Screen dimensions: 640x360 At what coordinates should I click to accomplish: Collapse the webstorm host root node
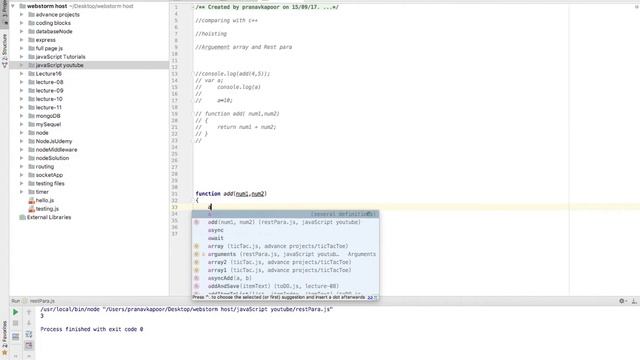tap(13, 6)
